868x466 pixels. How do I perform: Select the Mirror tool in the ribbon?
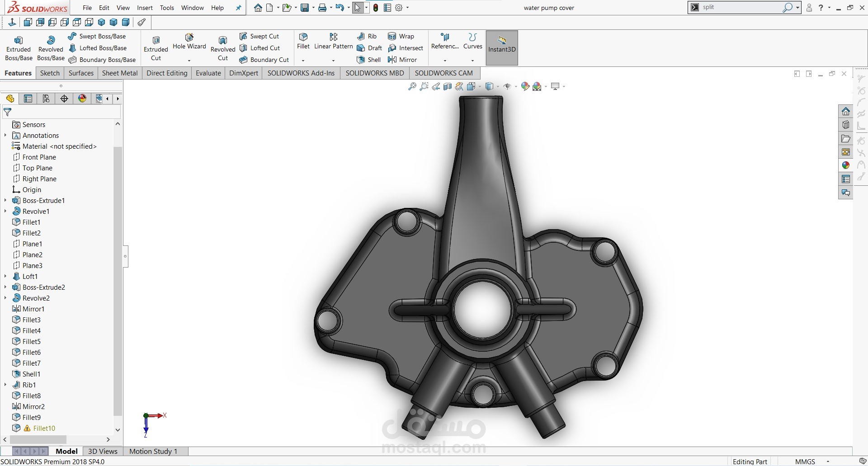[x=402, y=60]
